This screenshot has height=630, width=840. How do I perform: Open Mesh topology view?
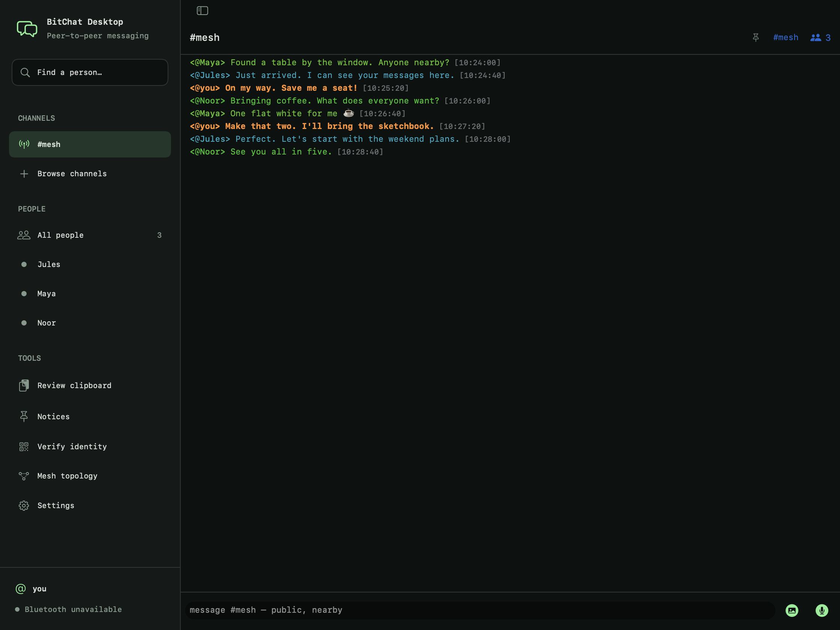point(90,476)
